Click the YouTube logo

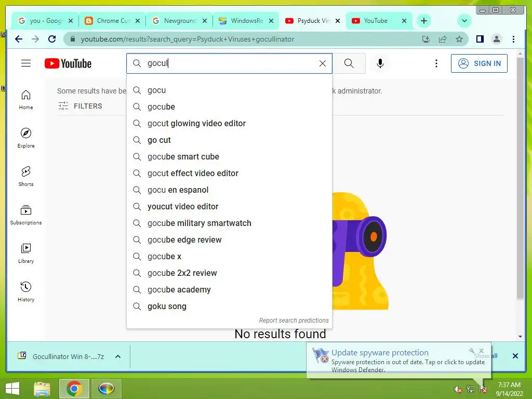pyautogui.click(x=68, y=63)
